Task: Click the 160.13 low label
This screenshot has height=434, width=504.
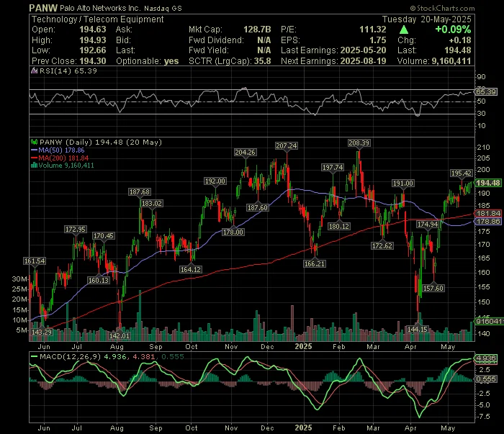Action: click(99, 281)
